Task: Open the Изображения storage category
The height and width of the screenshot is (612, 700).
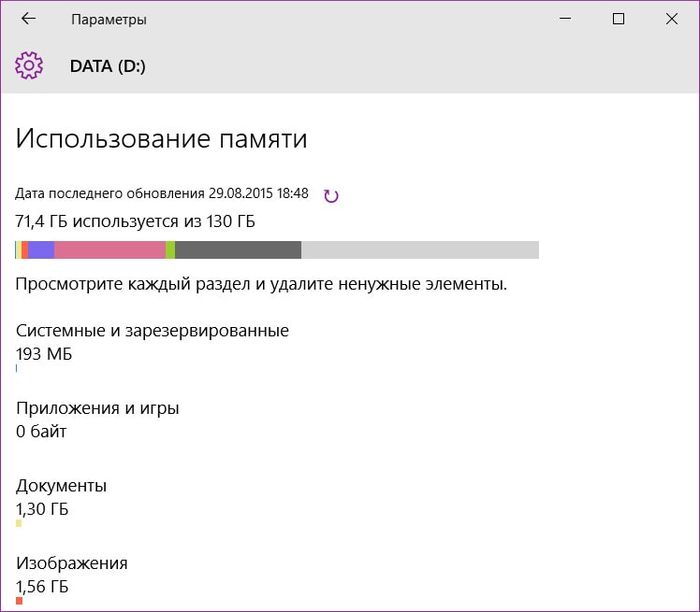Action: click(71, 563)
